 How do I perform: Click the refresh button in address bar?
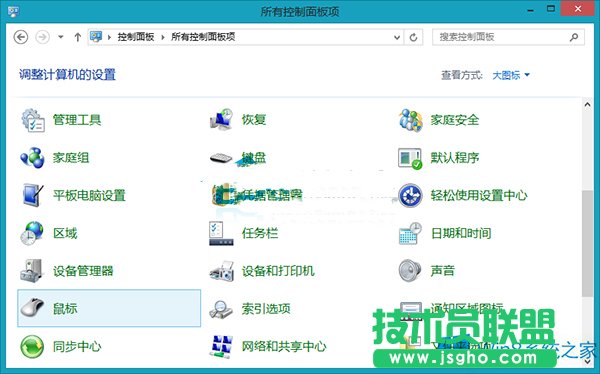413,37
